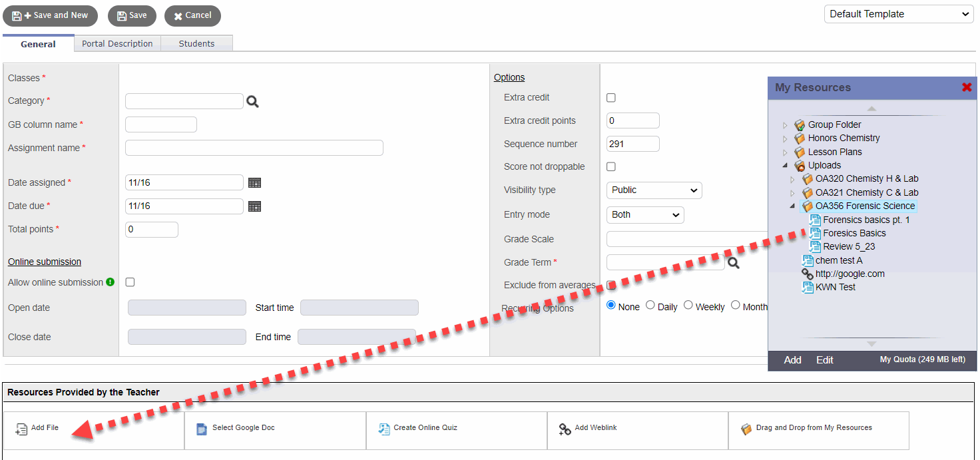
Task: Click the Create Online Quiz icon
Action: 383,428
